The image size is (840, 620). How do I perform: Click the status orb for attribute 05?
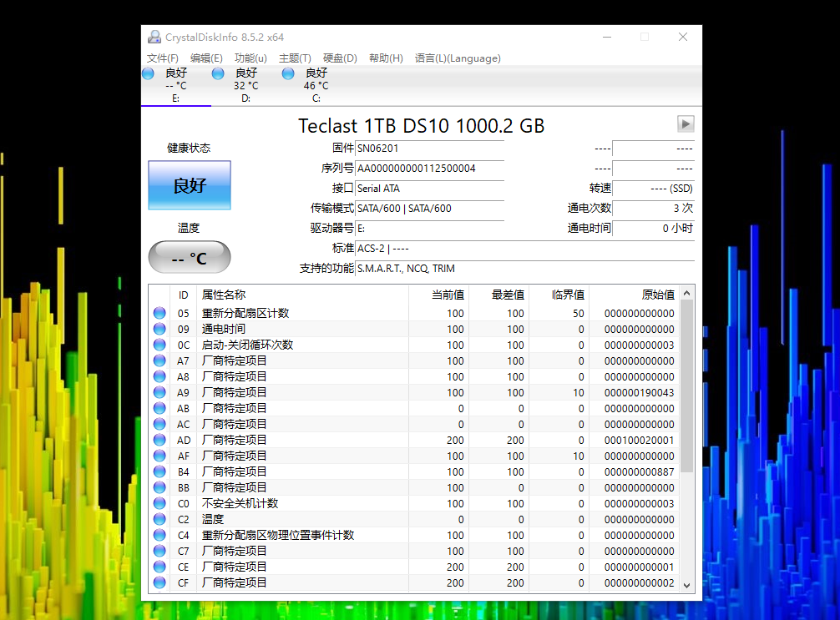tap(159, 313)
